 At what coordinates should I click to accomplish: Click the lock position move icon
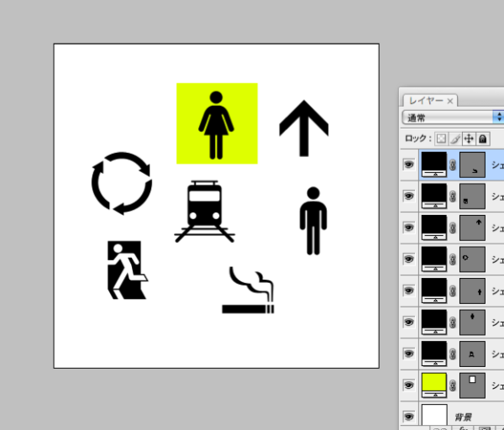(470, 139)
